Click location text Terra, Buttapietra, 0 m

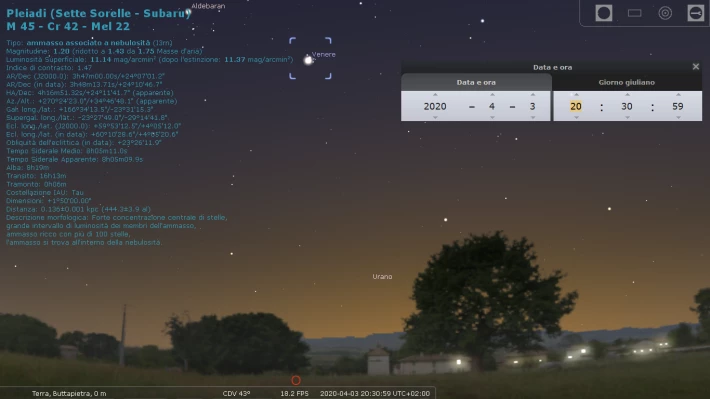coord(69,394)
